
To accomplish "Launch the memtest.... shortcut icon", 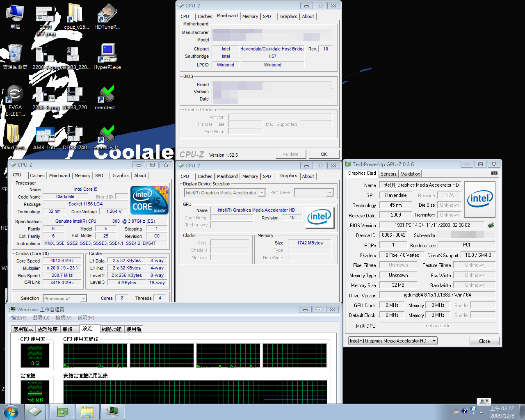I will pos(107,97).
